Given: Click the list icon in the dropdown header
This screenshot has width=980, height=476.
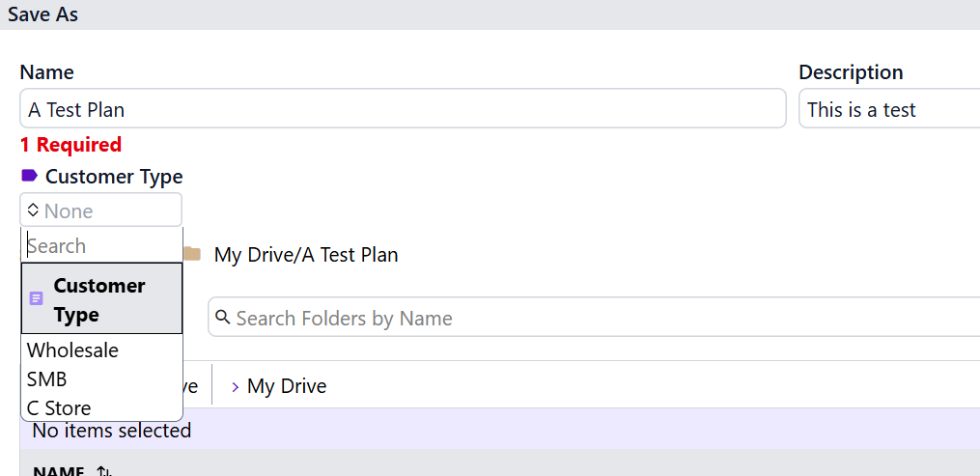Looking at the screenshot, I should tap(37, 299).
